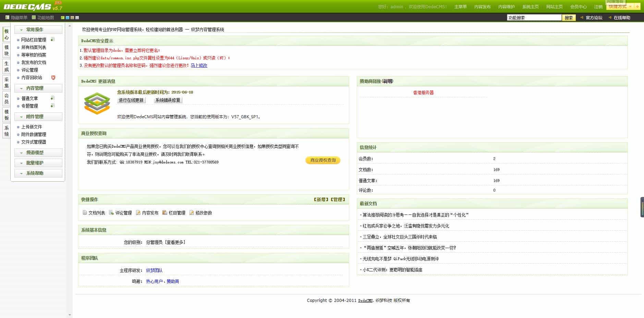Screen dimensions: 644x318
Task: Open 所有档案列表 in the sidebar
Action: [34, 47]
